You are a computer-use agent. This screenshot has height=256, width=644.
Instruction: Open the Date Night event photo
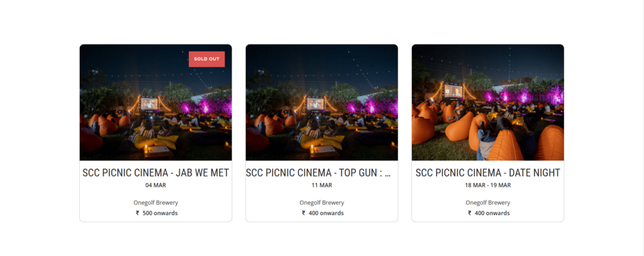click(487, 103)
